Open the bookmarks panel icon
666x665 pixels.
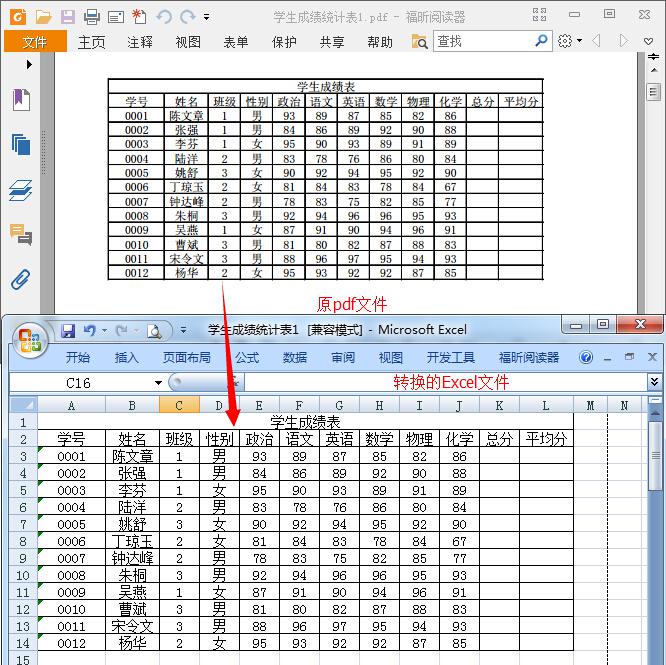(x=21, y=100)
